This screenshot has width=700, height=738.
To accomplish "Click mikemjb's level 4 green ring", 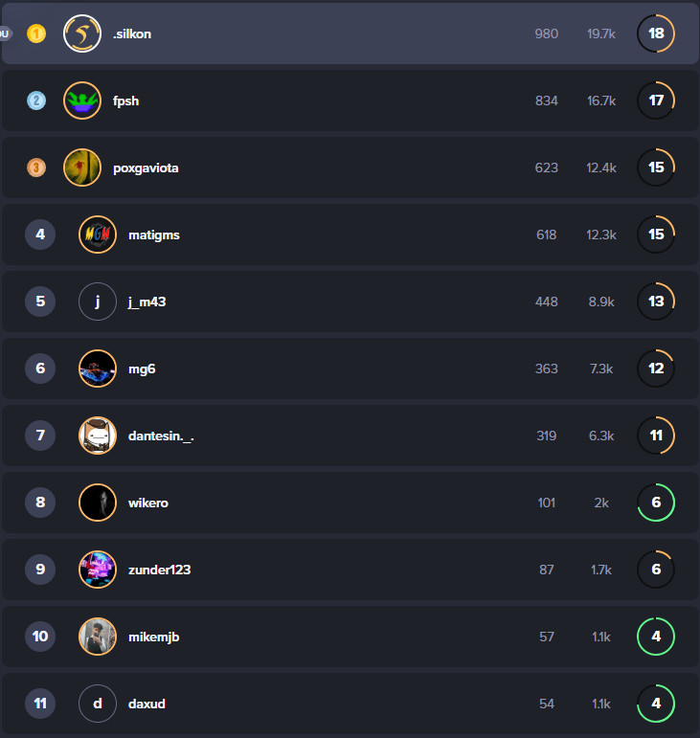I will tap(656, 637).
